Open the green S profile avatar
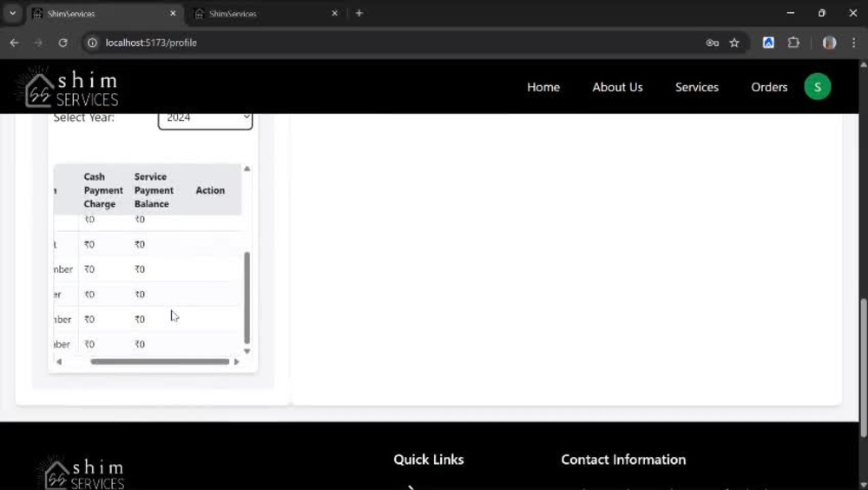Viewport: 868px width, 490px height. [x=817, y=87]
